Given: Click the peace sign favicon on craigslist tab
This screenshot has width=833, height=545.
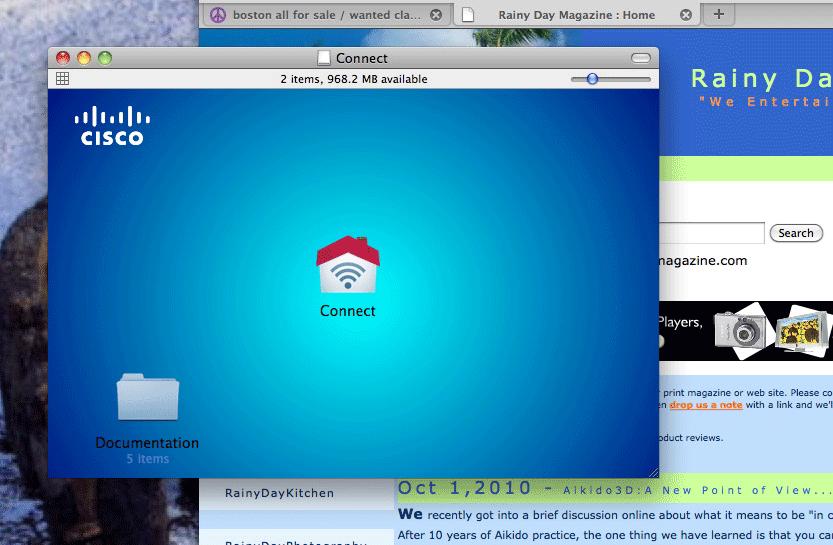Looking at the screenshot, I should click(x=218, y=15).
